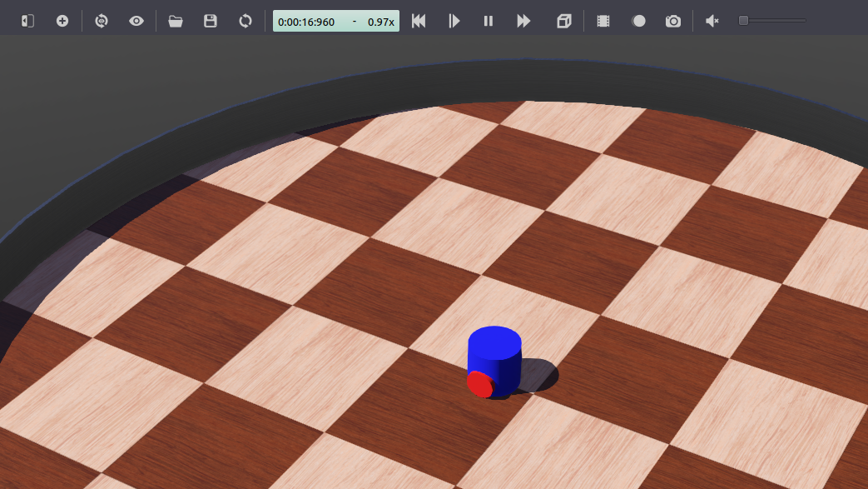Pause the running simulation
This screenshot has height=489, width=868.
point(489,21)
